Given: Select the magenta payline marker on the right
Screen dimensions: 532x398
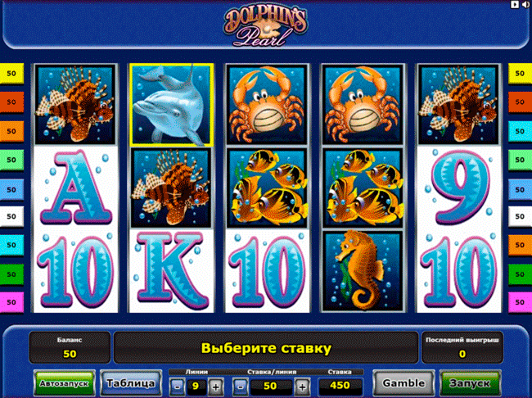Looking at the screenshot, I should click(520, 302).
